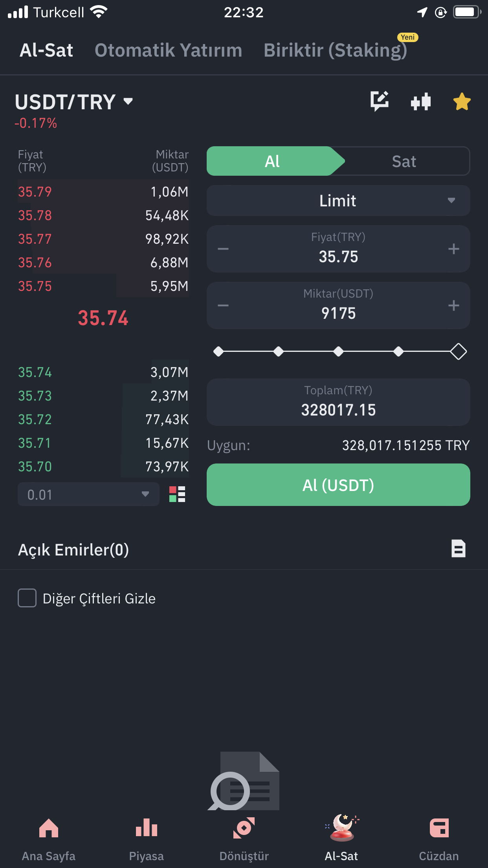Open the Biriktir (Staking) tab
The width and height of the screenshot is (488, 868).
pos(335,50)
